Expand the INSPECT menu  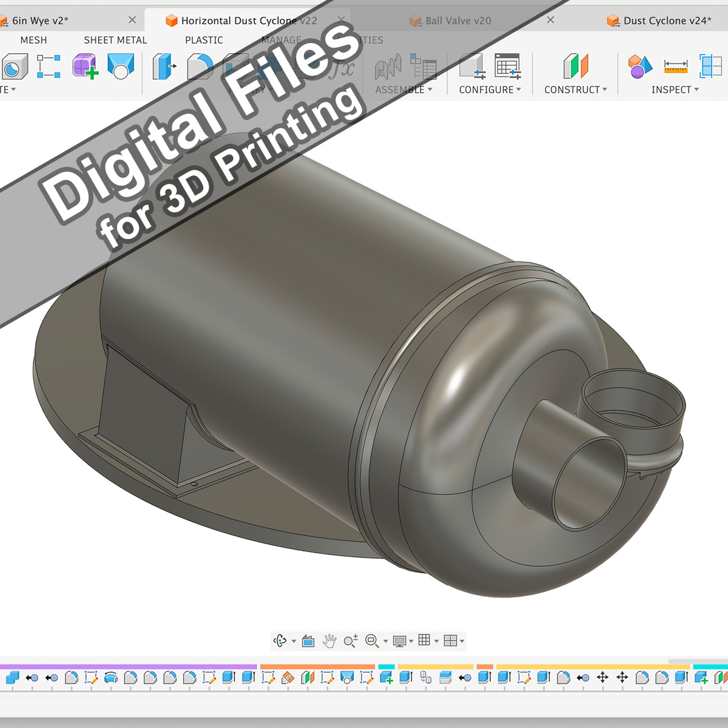coord(675,90)
